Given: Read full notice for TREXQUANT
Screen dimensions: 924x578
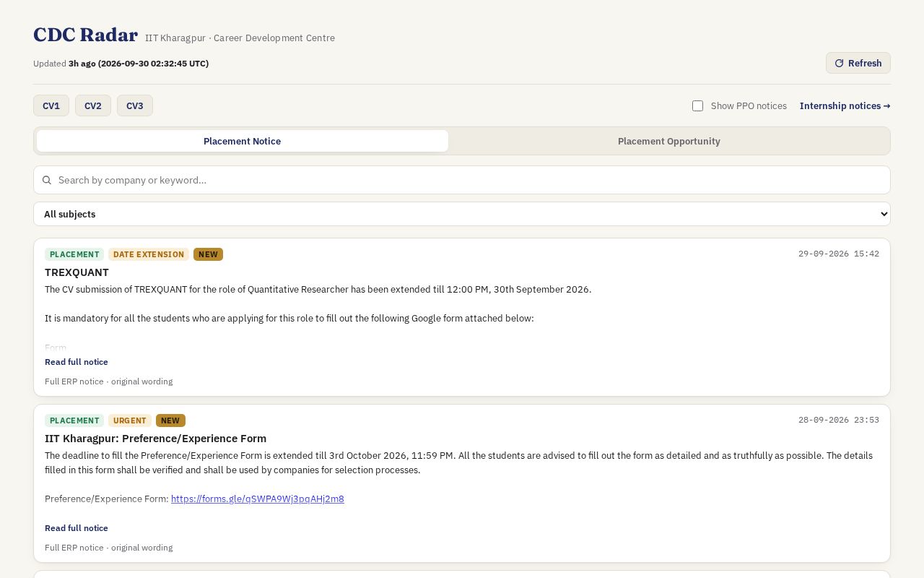Looking at the screenshot, I should click(77, 362).
